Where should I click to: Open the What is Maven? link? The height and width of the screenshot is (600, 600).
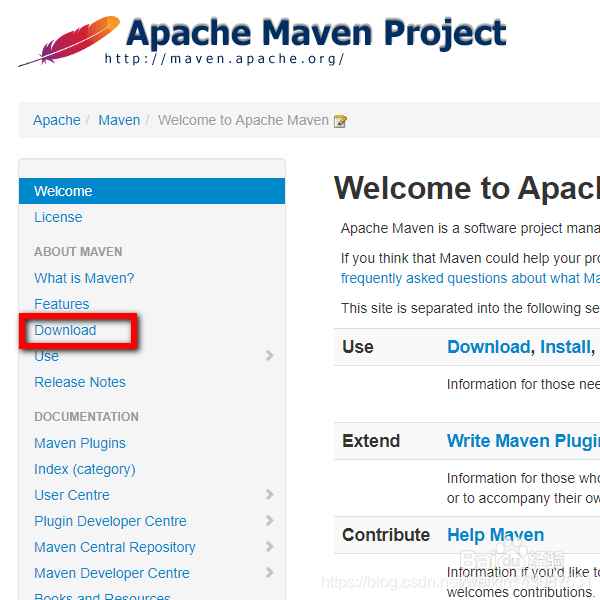tap(84, 278)
